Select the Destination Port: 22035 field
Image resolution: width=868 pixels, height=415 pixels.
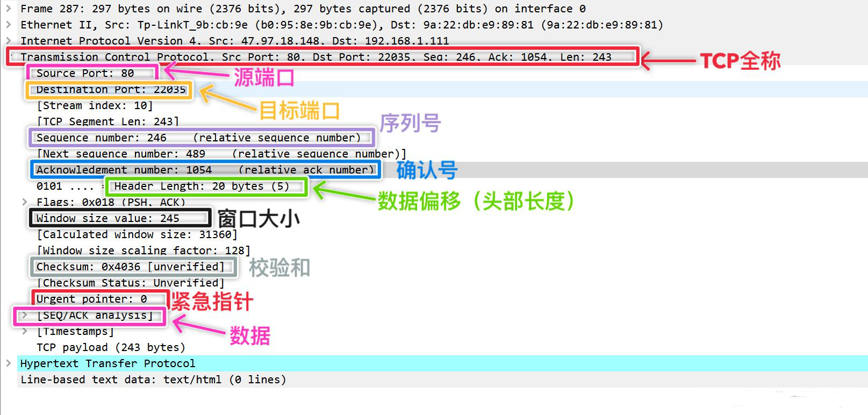[111, 89]
